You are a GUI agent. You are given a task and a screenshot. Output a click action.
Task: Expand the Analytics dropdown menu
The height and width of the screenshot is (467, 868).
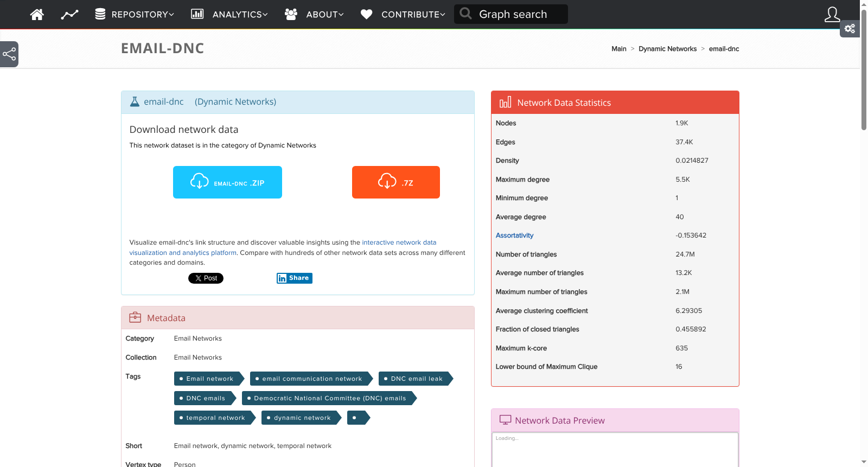(x=240, y=15)
